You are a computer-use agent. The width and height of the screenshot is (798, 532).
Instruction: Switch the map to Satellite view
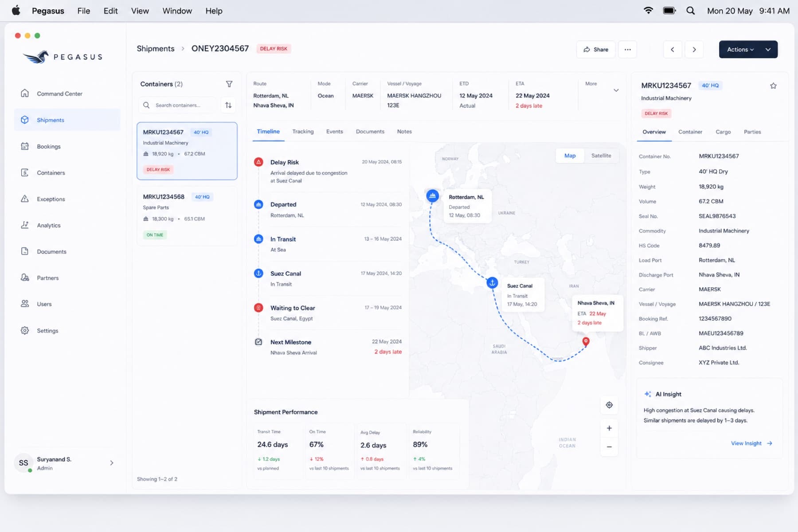pos(601,156)
